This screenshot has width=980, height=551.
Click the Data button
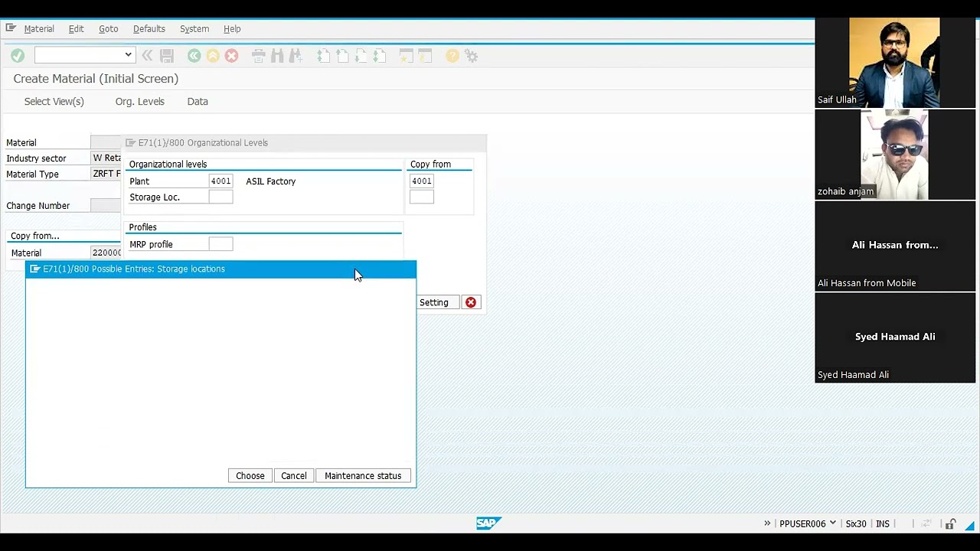tap(198, 101)
